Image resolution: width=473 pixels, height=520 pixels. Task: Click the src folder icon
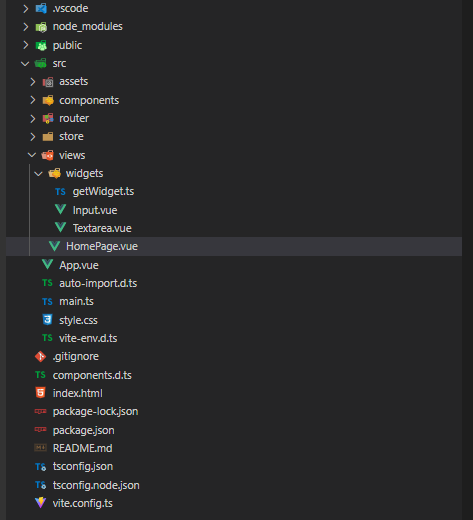pyautogui.click(x=41, y=63)
